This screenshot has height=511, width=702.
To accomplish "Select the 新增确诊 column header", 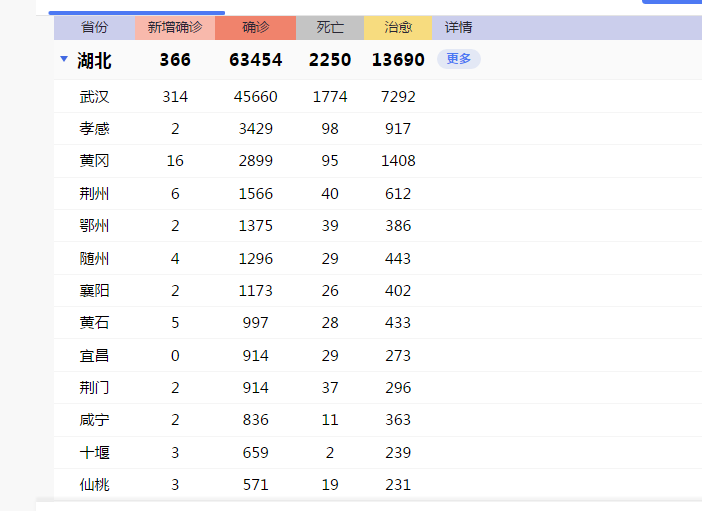I will (175, 27).
